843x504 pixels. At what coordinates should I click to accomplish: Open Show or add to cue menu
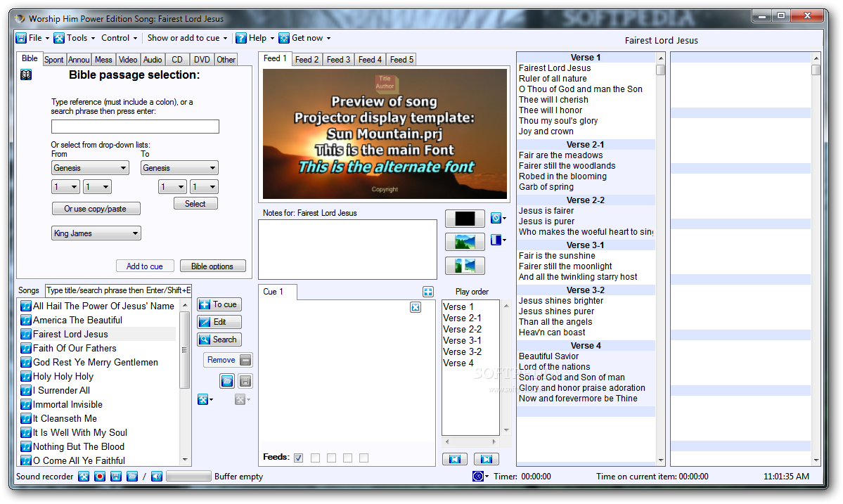tap(187, 38)
